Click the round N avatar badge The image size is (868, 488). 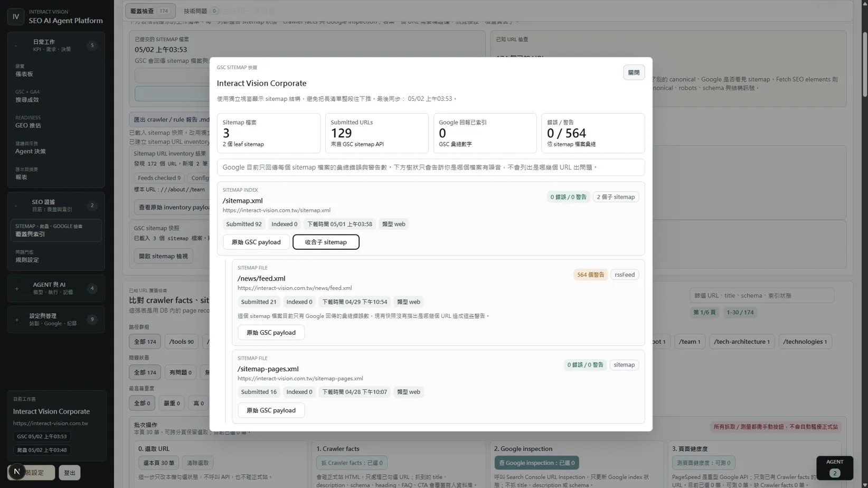click(x=17, y=472)
